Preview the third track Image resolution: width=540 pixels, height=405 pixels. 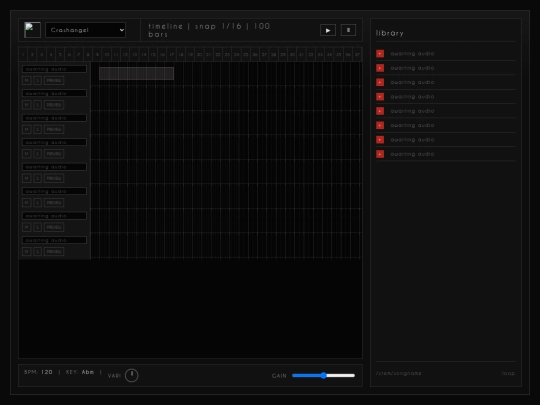coord(54,129)
